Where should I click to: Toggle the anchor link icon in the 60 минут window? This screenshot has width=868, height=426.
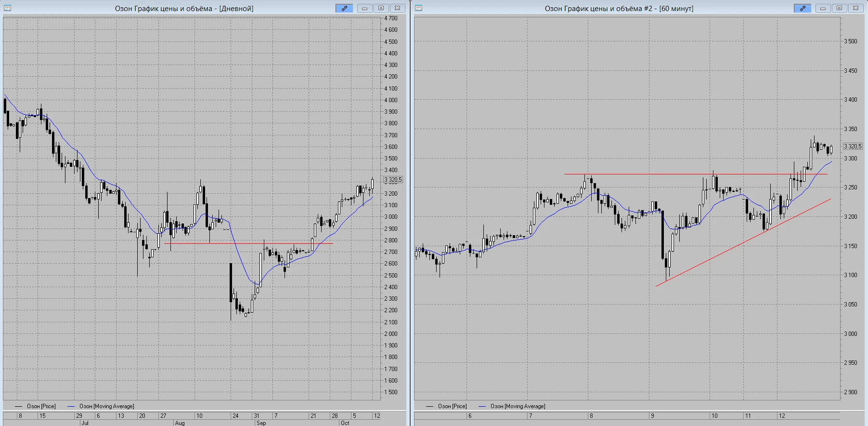click(803, 8)
